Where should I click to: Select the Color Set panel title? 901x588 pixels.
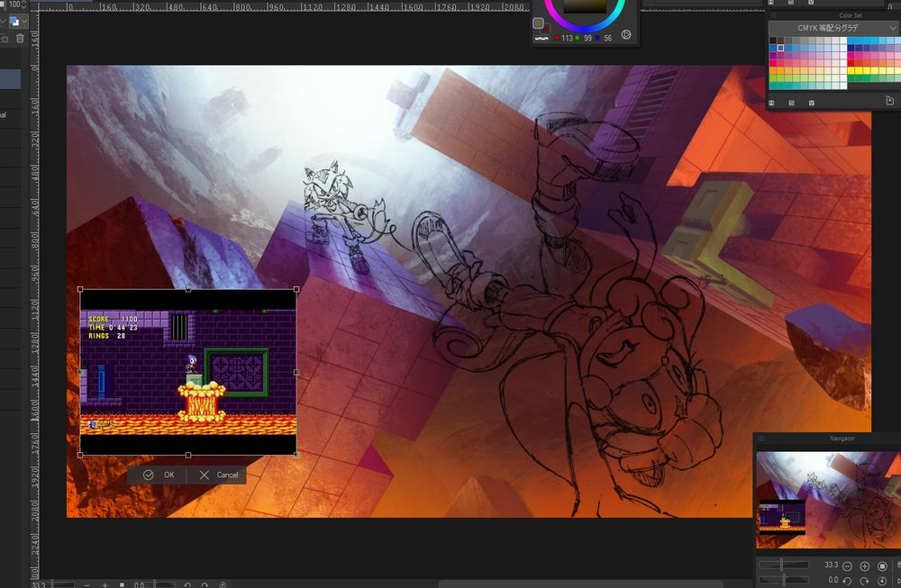(851, 15)
